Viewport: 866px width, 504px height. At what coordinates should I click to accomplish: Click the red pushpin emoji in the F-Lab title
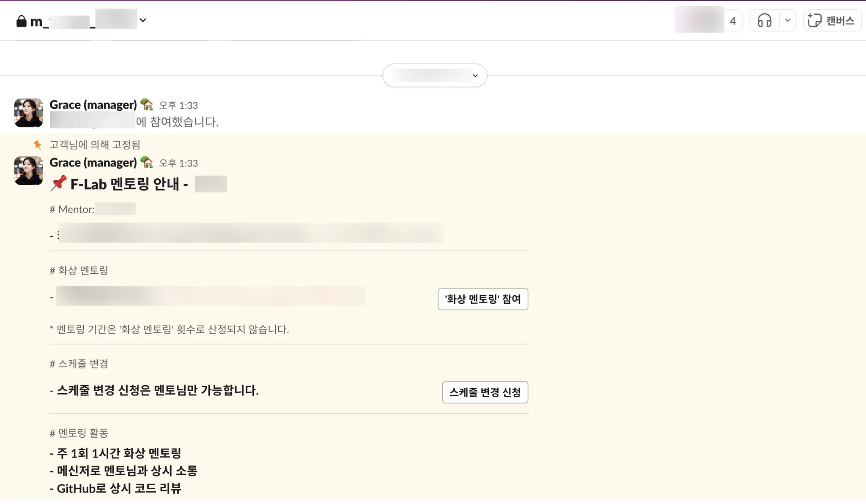(58, 184)
